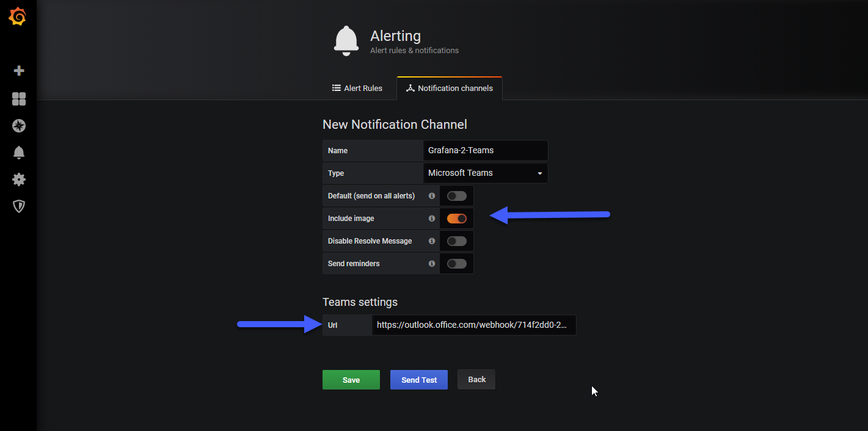Select the Notification channels tab
This screenshot has width=868, height=431.
[450, 89]
